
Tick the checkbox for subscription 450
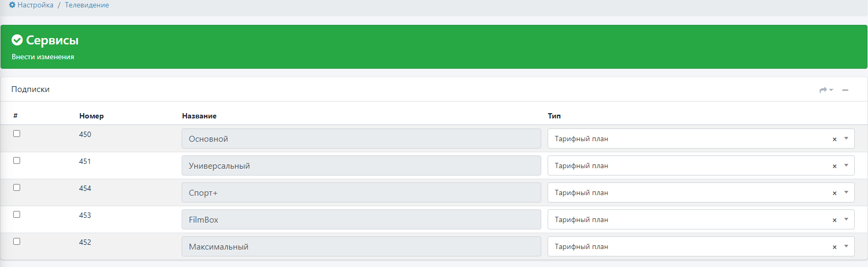[x=17, y=134]
